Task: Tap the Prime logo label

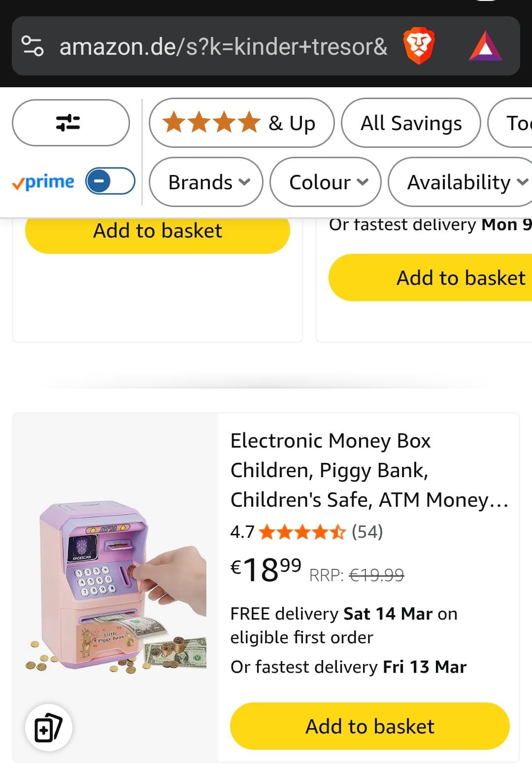Action: click(x=43, y=182)
